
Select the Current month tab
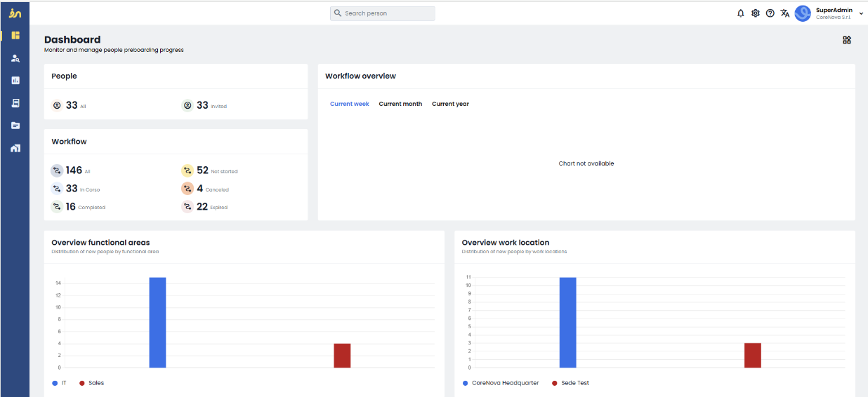400,104
